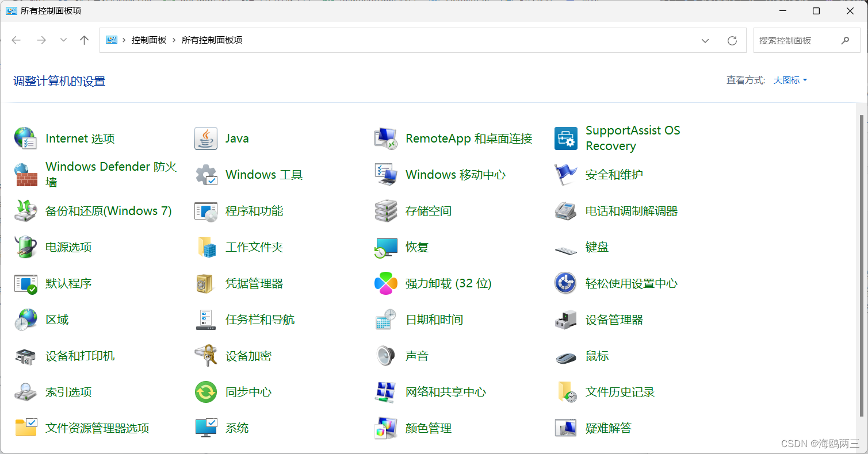Click the back navigation arrow
Screen dimensions: 868x454
[x=16, y=40]
